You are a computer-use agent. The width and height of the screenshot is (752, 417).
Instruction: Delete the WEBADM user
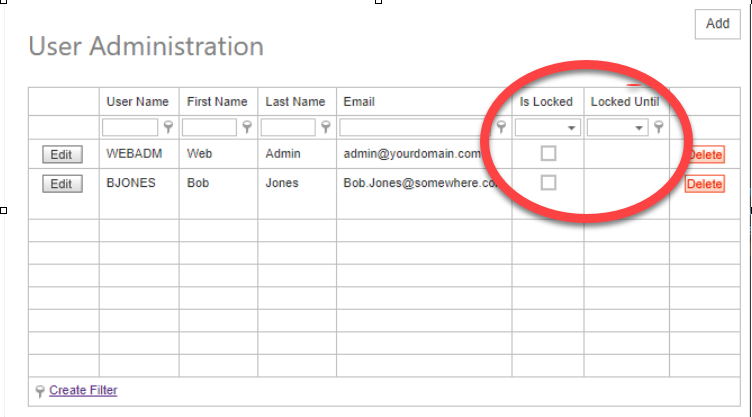click(x=704, y=155)
